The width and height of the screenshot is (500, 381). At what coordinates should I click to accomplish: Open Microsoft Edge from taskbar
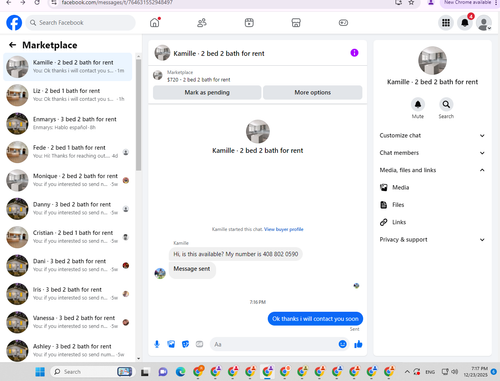(x=180, y=372)
